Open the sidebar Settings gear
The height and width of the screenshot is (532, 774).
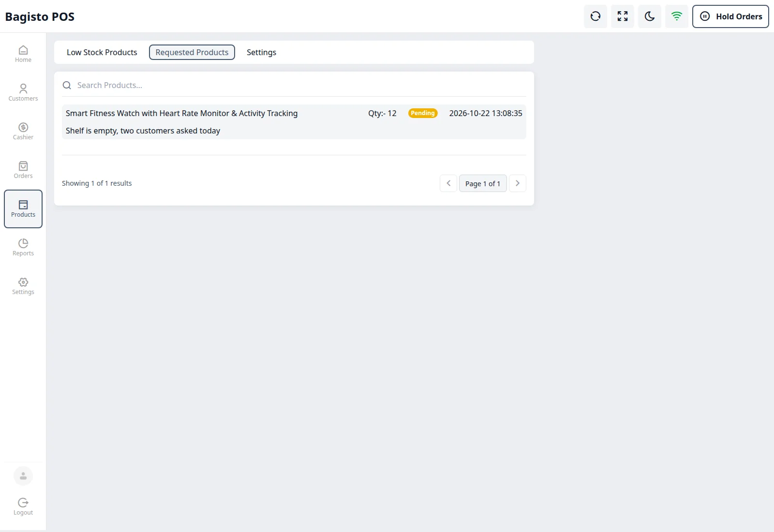(x=23, y=286)
